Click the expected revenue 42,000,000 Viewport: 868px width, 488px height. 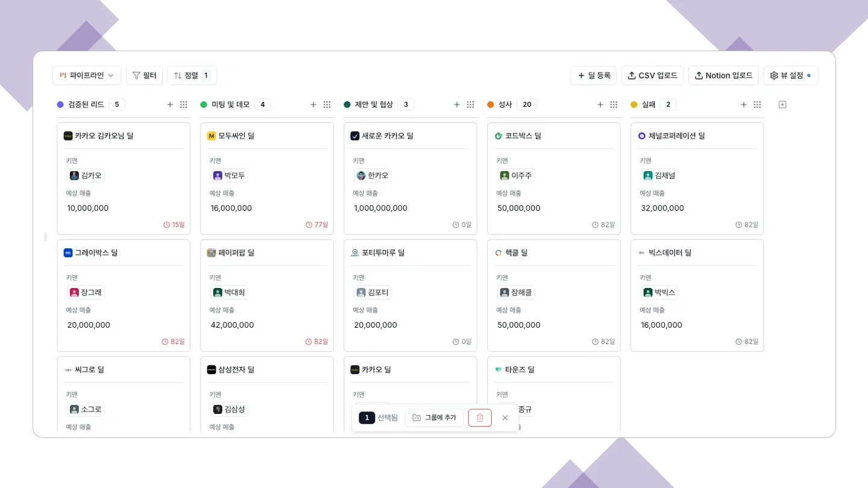(x=232, y=325)
